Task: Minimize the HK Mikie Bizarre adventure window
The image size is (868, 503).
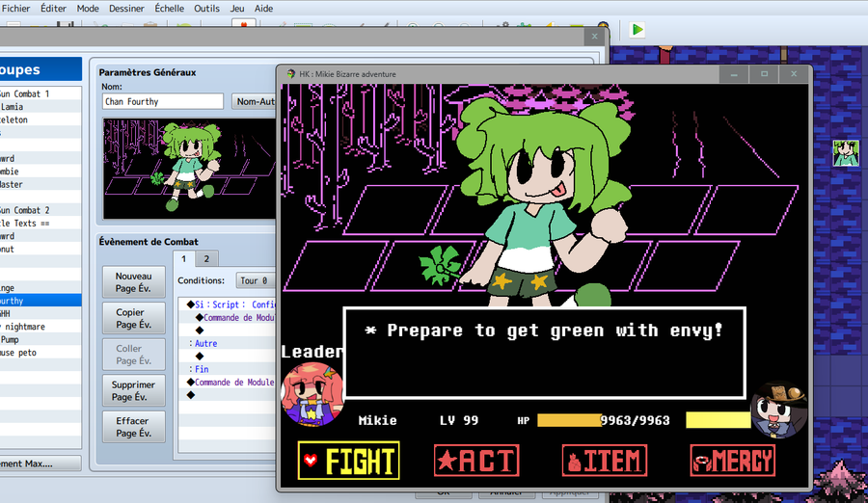Action: 734,73
